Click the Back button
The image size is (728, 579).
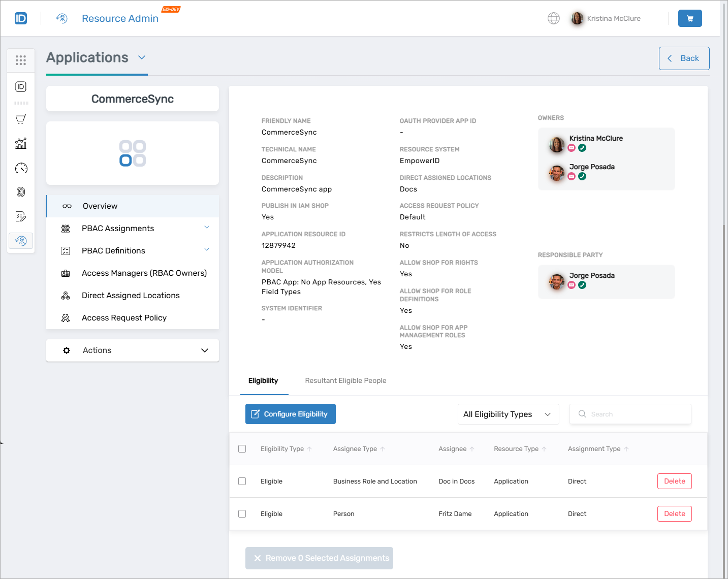pos(684,58)
